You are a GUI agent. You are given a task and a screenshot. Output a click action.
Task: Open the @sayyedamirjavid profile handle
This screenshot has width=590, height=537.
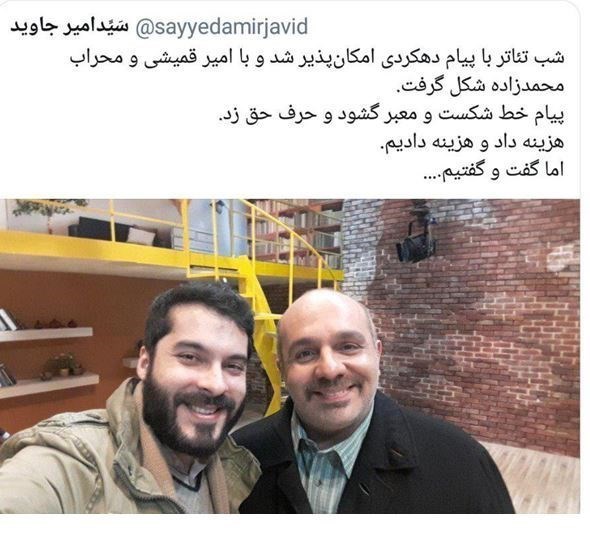(222, 27)
